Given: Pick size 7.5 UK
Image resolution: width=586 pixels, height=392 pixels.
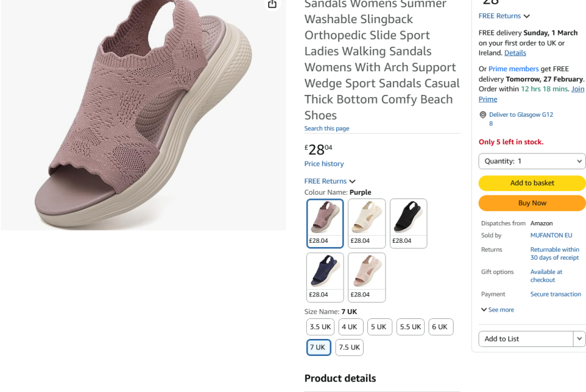Looking at the screenshot, I should coord(349,348).
